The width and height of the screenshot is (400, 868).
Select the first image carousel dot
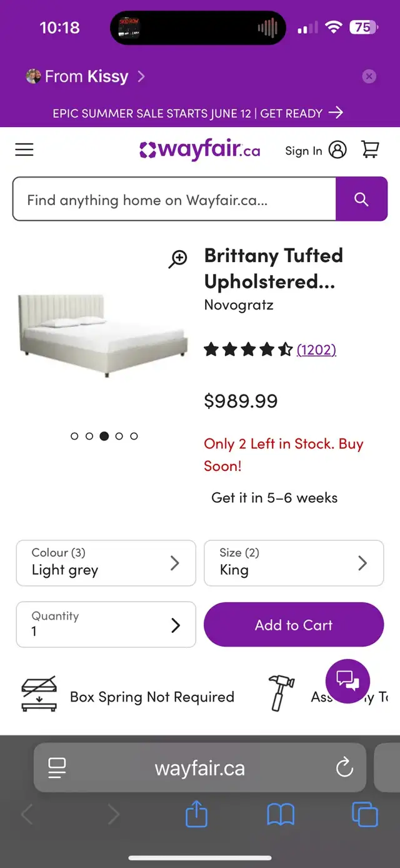(x=74, y=436)
